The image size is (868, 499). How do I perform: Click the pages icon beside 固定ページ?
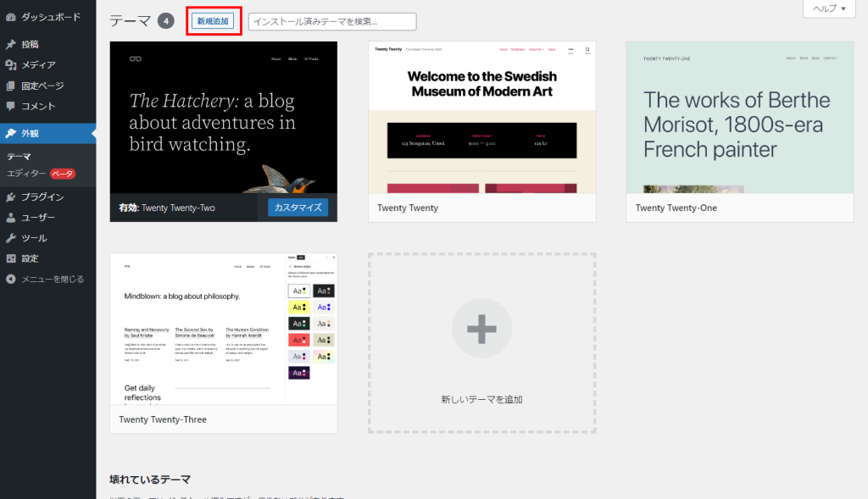click(10, 86)
